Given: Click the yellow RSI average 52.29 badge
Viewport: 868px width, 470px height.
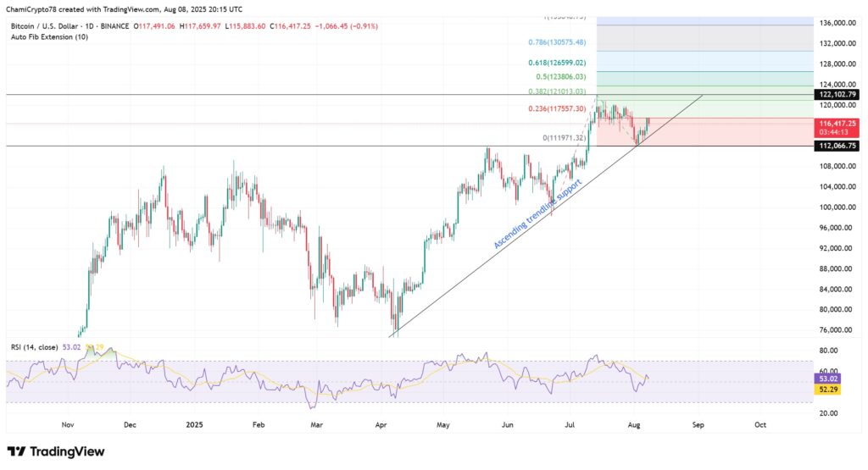Looking at the screenshot, I should (x=827, y=390).
